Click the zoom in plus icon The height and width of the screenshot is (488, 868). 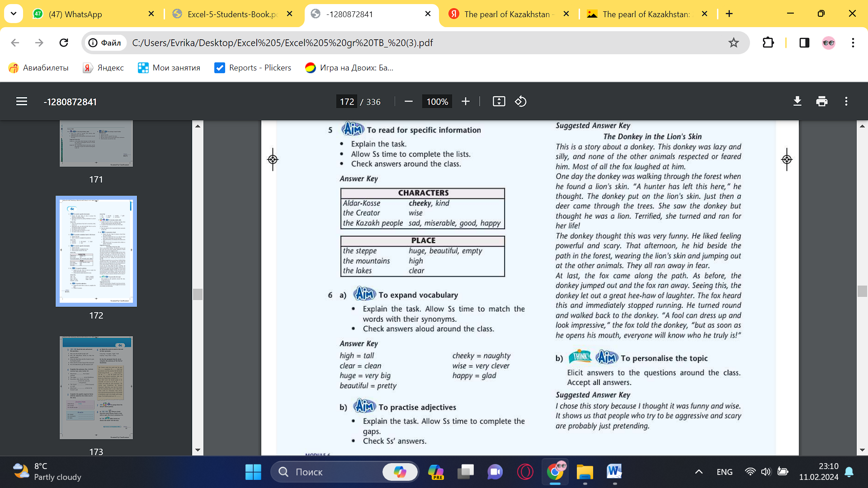click(466, 102)
